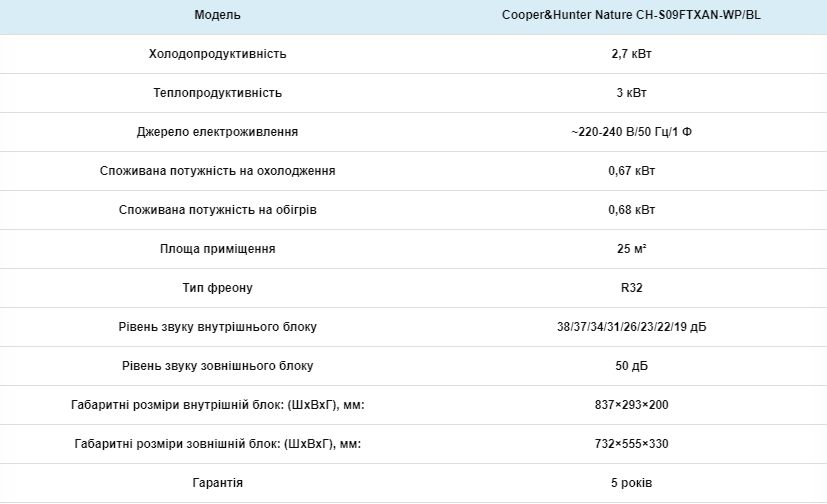827x504 pixels.
Task: Select the "25 м²" room area value
Action: [631, 249]
